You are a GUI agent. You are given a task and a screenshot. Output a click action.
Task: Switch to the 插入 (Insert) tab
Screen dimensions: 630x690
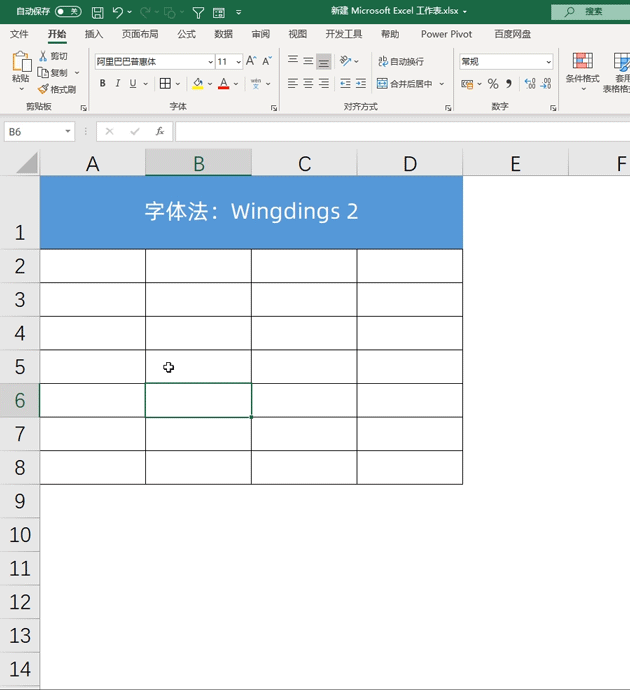(x=94, y=34)
